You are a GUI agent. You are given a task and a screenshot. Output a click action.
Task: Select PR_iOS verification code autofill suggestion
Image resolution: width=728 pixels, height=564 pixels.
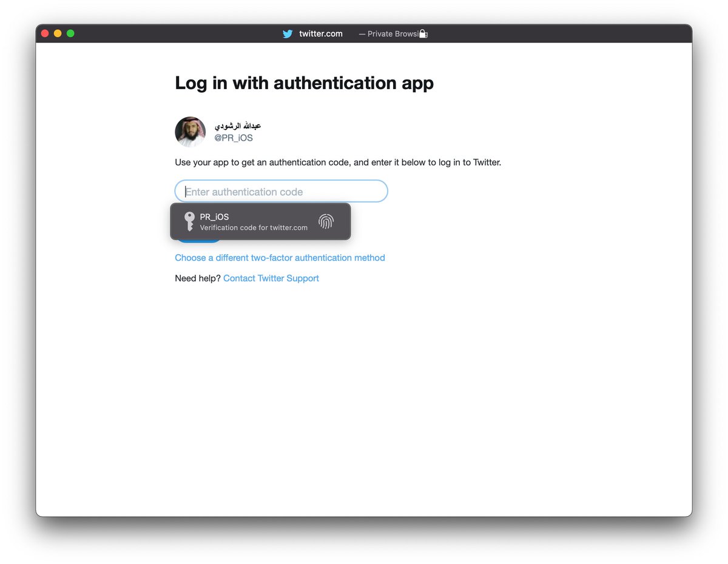point(260,221)
